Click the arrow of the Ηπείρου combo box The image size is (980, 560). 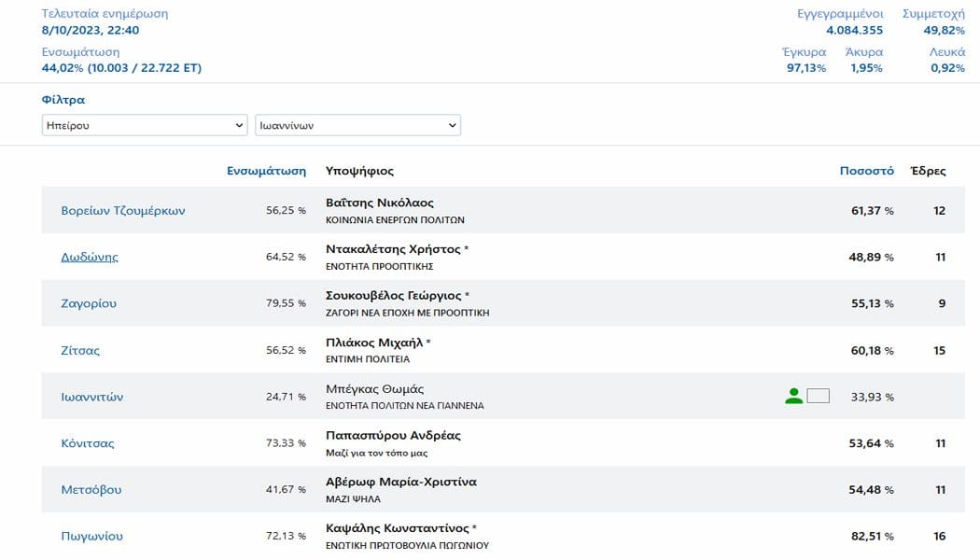click(239, 125)
